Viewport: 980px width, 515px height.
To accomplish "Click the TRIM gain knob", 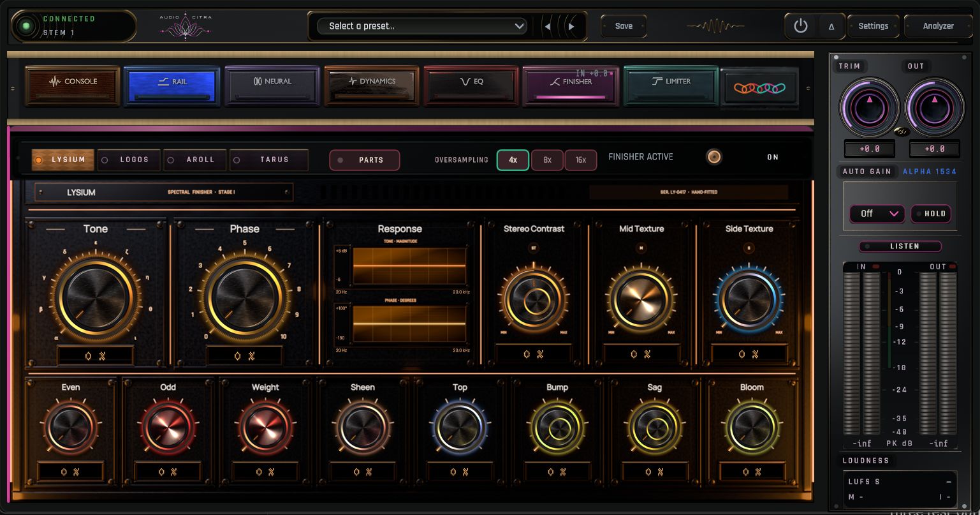I will point(868,107).
